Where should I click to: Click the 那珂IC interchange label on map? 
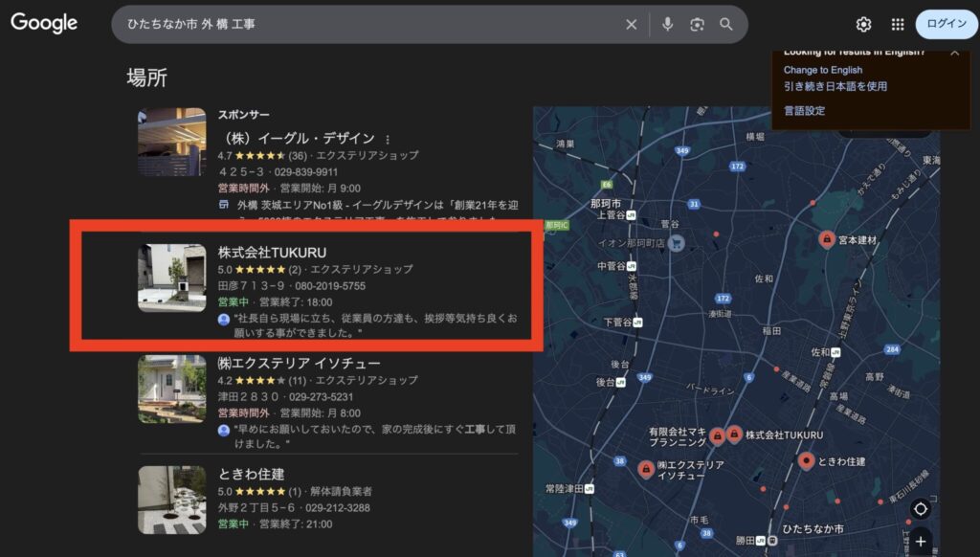point(556,225)
